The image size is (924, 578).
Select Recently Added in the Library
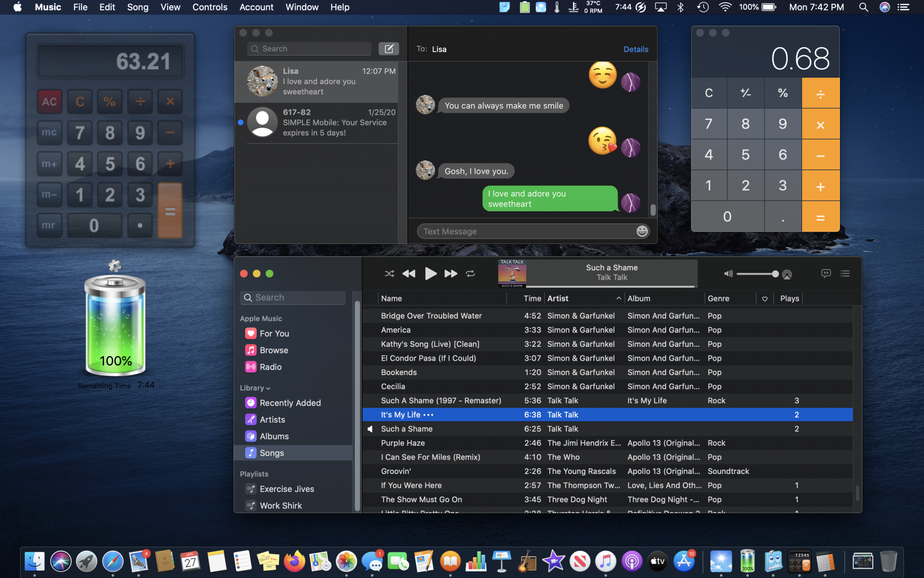pos(290,403)
